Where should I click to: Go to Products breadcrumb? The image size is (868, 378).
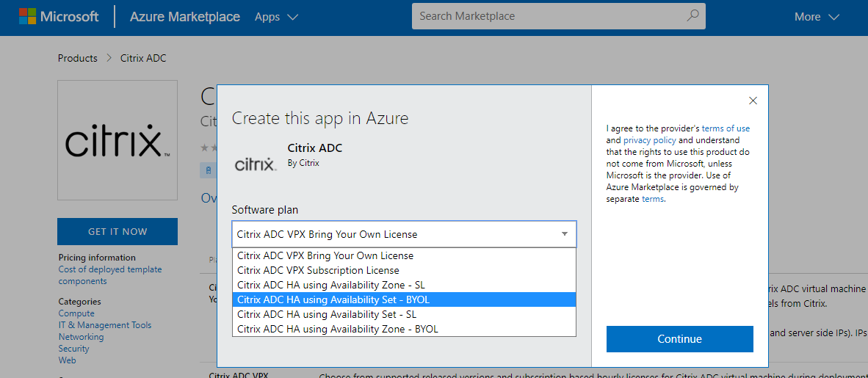tap(78, 58)
